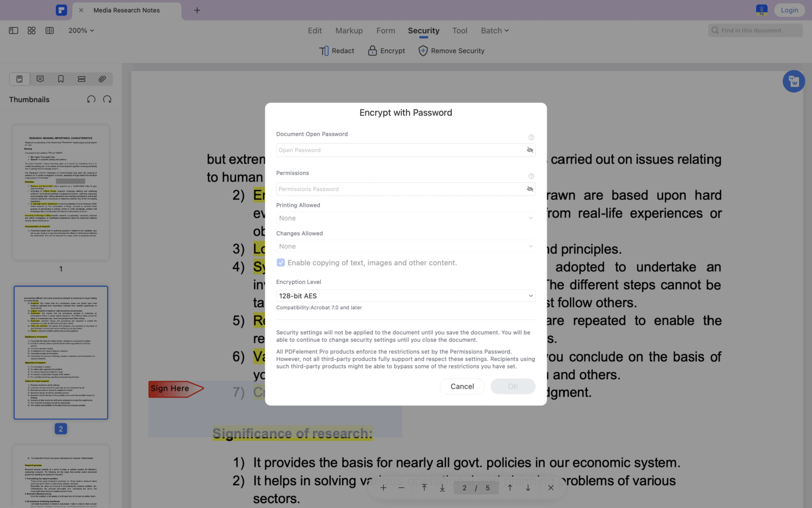Click the Login button
Viewport: 812px width, 508px height.
tap(789, 10)
